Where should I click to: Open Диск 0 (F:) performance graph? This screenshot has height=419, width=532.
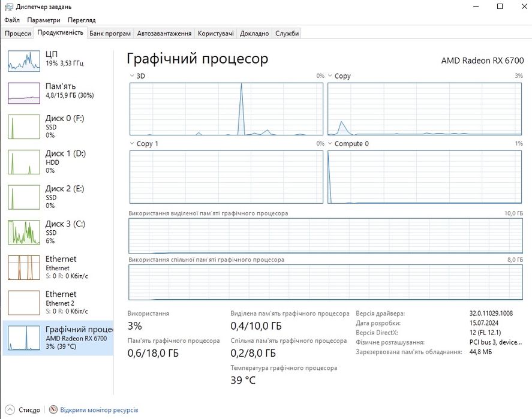point(24,126)
